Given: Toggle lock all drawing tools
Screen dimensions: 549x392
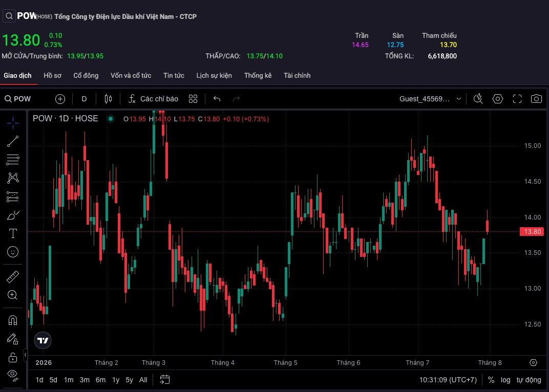Looking at the screenshot, I should (x=13, y=357).
